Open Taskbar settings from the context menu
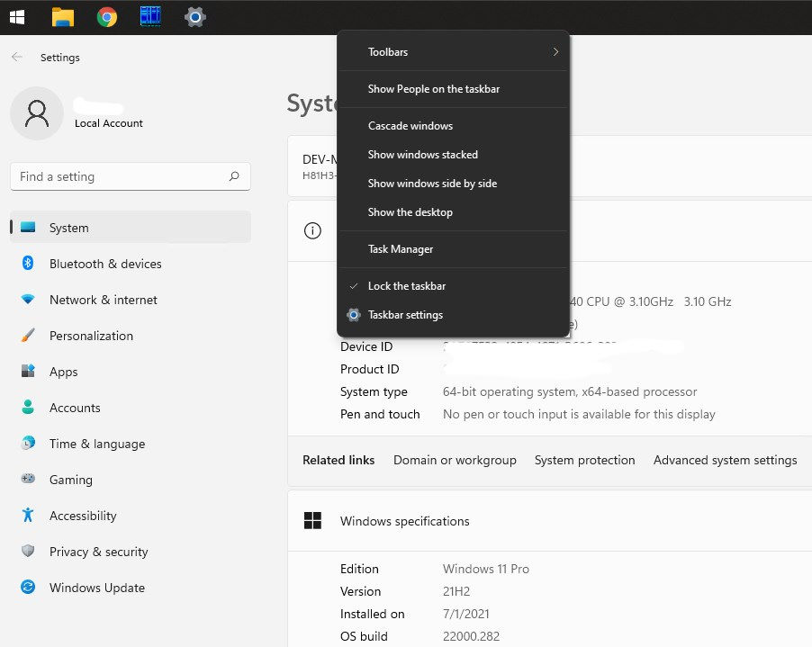Screen dimensions: 812x647 (x=405, y=315)
